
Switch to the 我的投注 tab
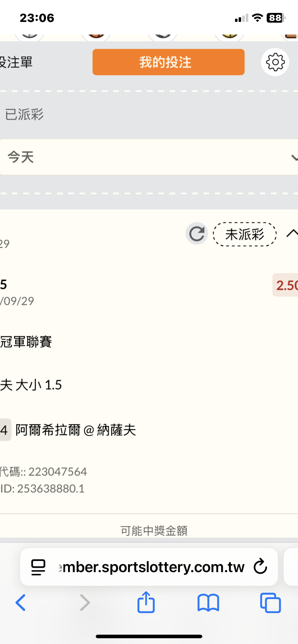point(168,62)
